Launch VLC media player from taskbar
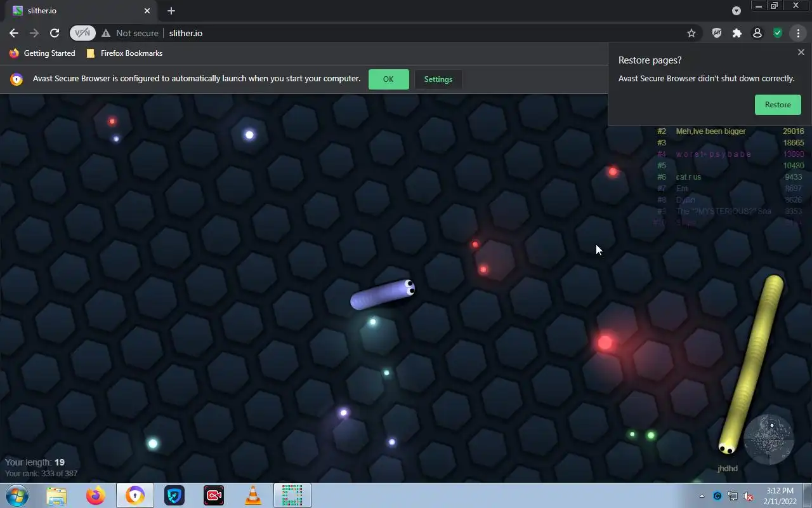 click(x=253, y=495)
